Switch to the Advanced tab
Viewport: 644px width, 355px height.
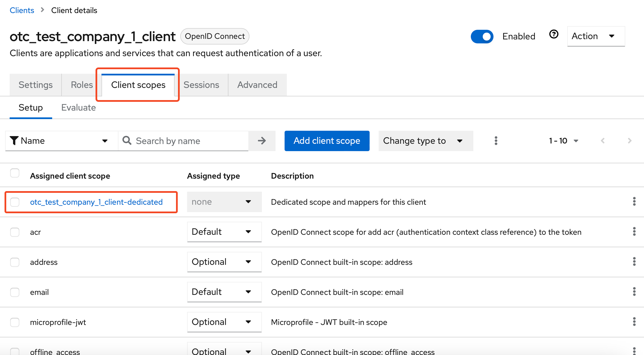click(257, 85)
